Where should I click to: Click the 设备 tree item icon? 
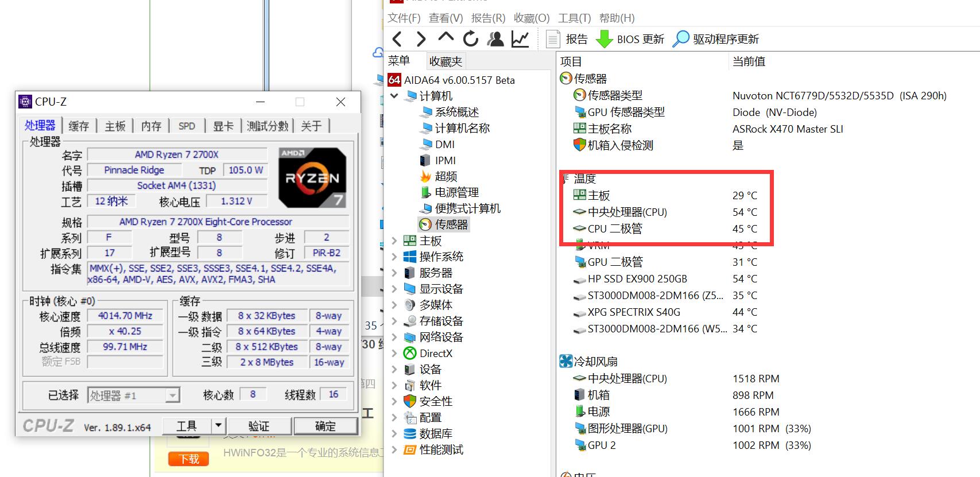pyautogui.click(x=410, y=369)
